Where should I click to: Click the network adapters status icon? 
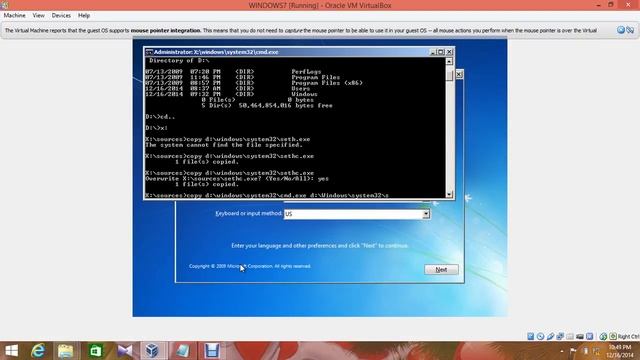pyautogui.click(x=560, y=336)
